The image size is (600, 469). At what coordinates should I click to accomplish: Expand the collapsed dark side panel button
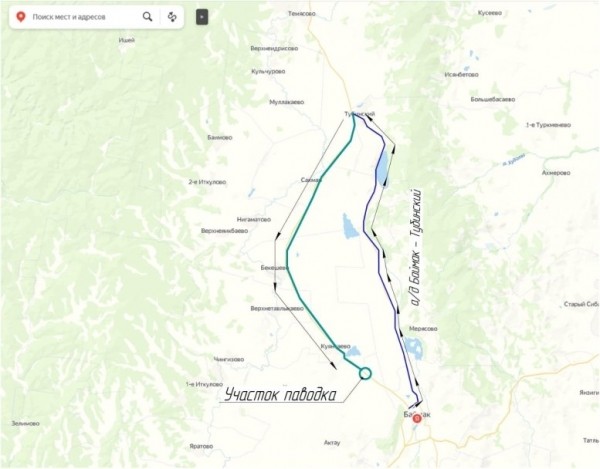coord(202,17)
